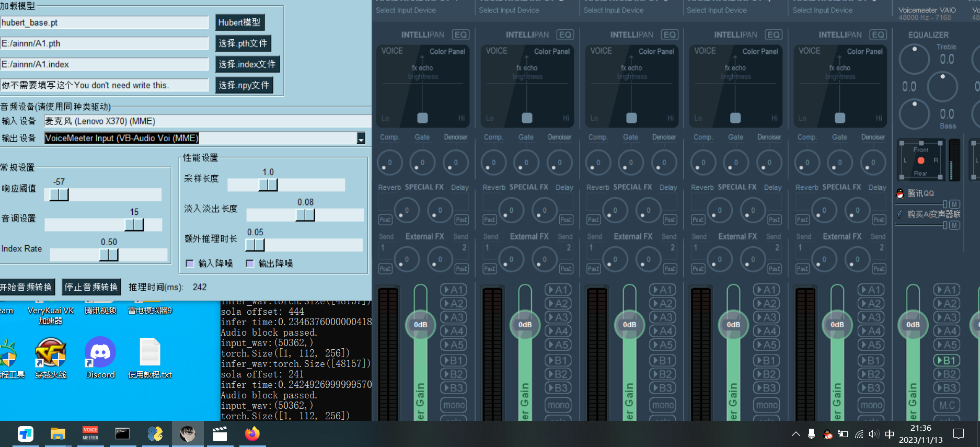Open the Python app in taskbar
This screenshot has height=447, width=980.
coord(155,434)
